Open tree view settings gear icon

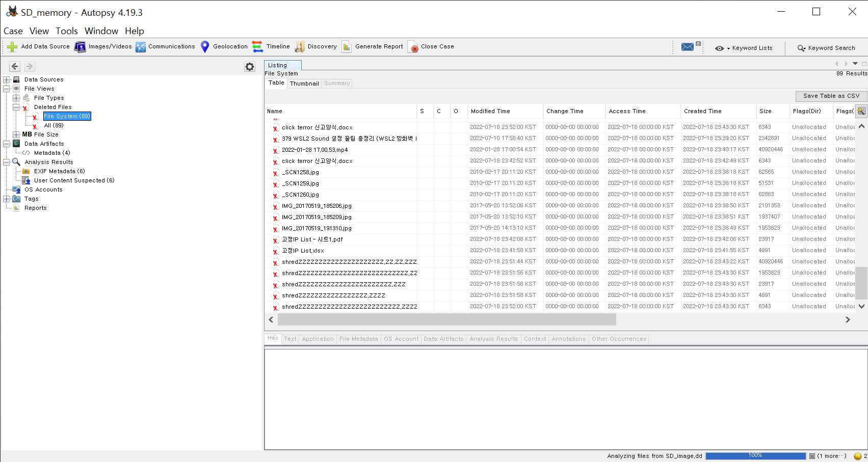[250, 67]
